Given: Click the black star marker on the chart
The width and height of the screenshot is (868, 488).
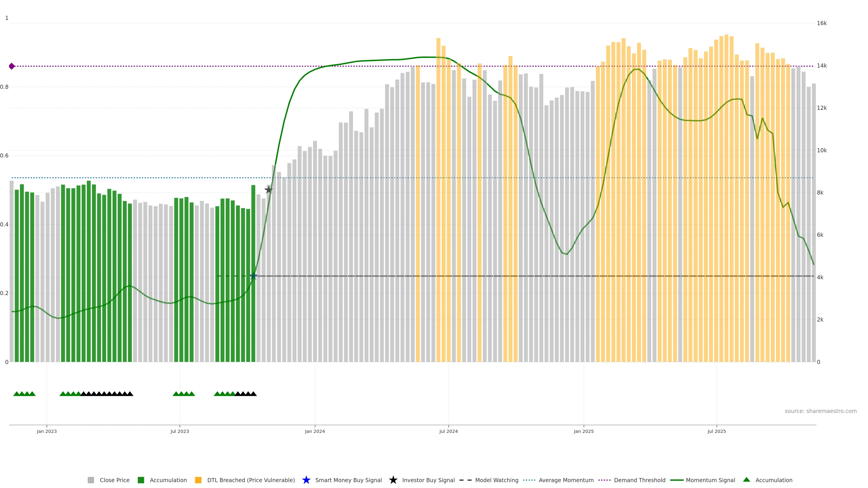Looking at the screenshot, I should point(268,190).
